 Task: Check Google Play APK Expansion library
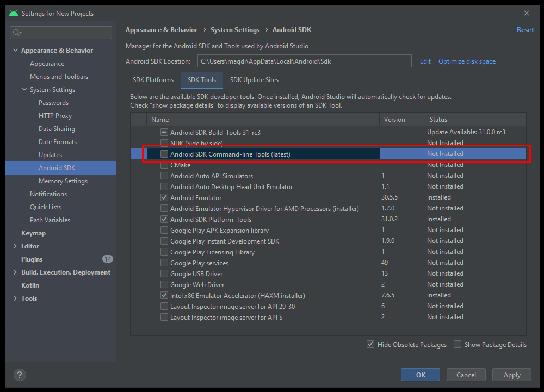(x=164, y=230)
